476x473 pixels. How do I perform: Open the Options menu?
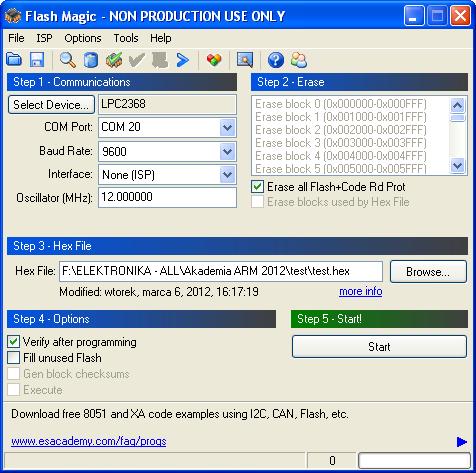83,38
